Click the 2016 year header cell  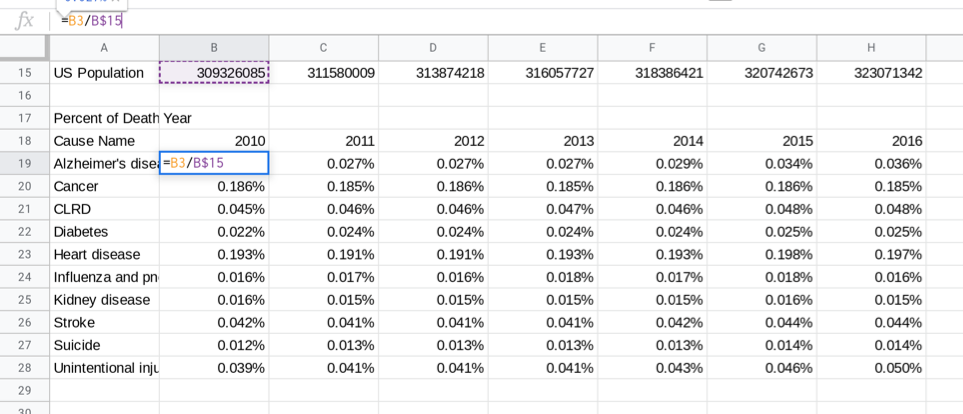[871, 141]
